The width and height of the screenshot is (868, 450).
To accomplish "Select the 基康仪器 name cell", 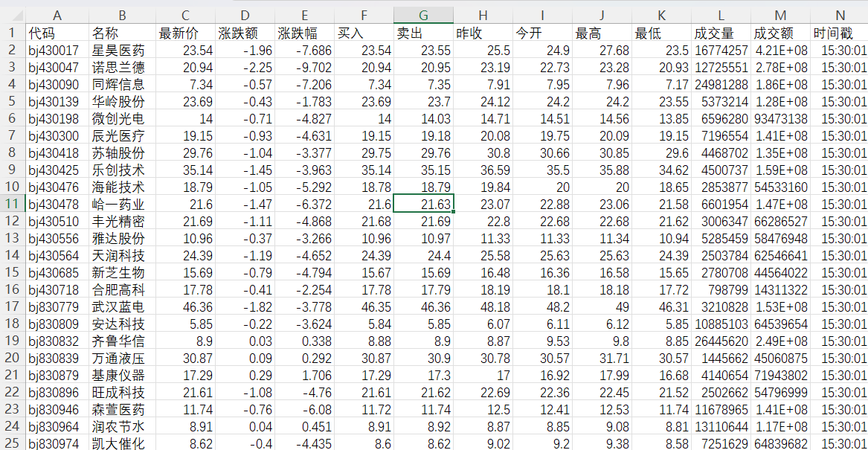I will 122,376.
